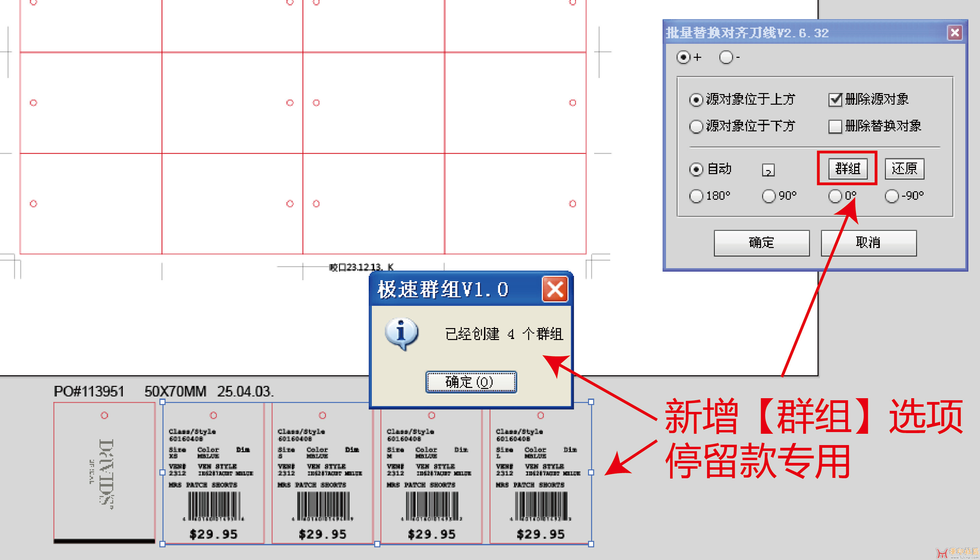This screenshot has height=560, width=980.
Task: Click the top-left selection handle of labels
Action: click(162, 402)
